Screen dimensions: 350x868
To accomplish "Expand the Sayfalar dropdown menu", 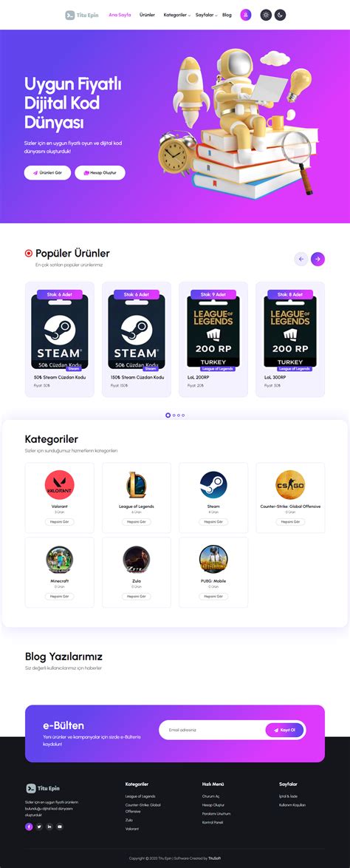I will coord(206,15).
